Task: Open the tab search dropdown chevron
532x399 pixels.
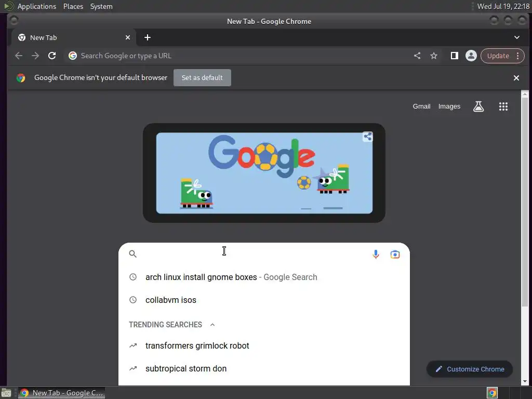Action: (517, 37)
